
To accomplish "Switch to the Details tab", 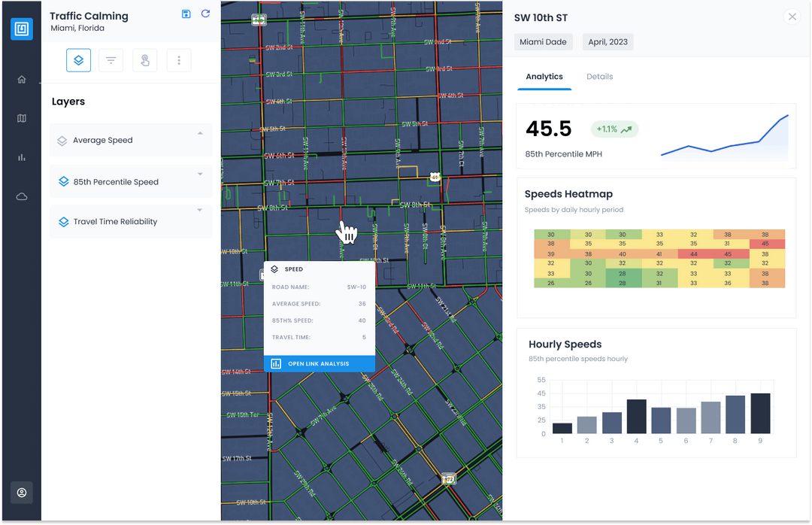I will click(599, 77).
